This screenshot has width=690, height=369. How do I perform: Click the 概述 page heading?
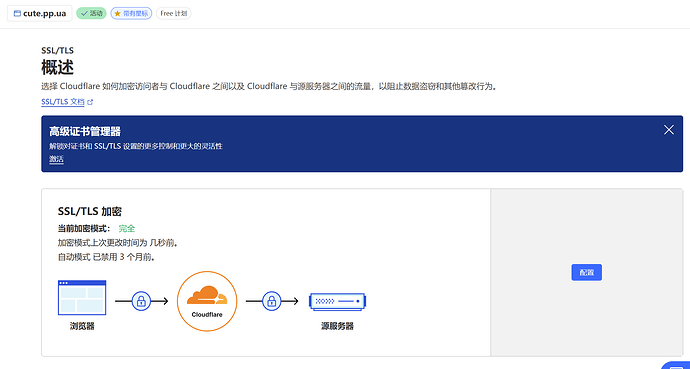click(x=57, y=68)
